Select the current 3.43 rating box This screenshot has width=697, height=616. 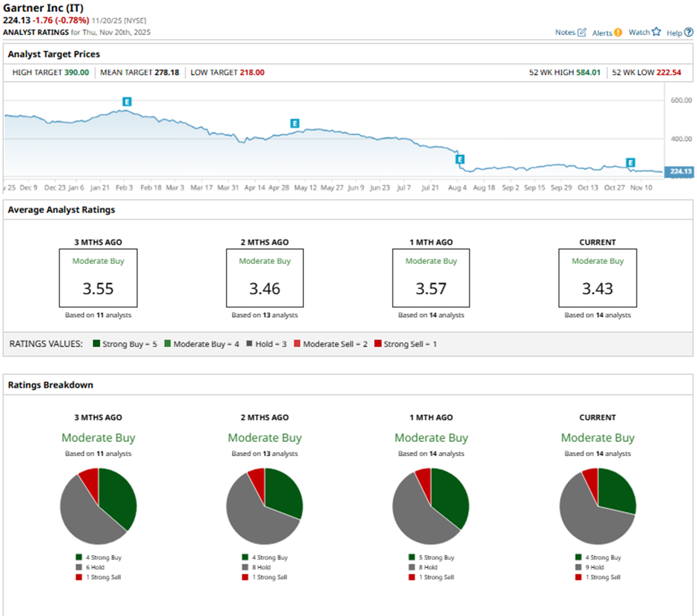click(598, 278)
